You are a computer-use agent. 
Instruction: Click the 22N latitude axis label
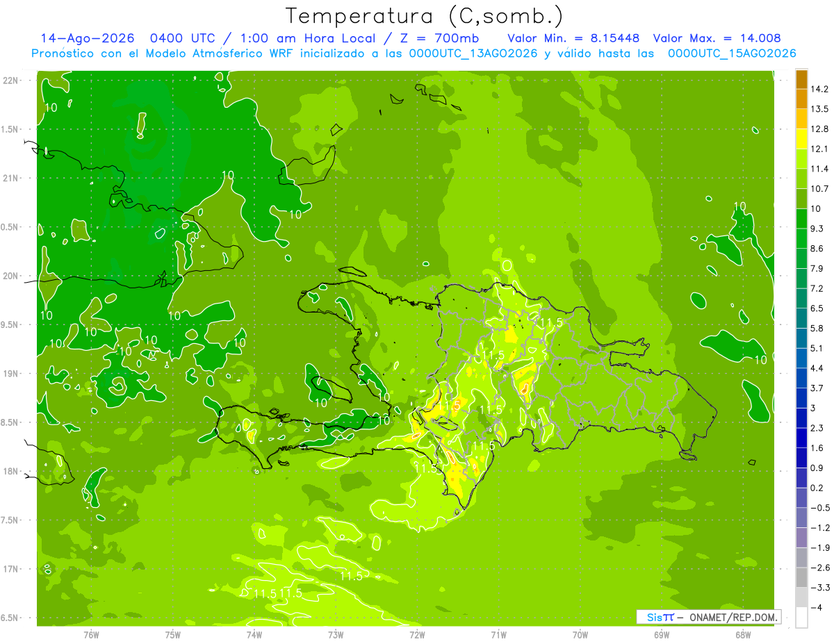tap(11, 81)
